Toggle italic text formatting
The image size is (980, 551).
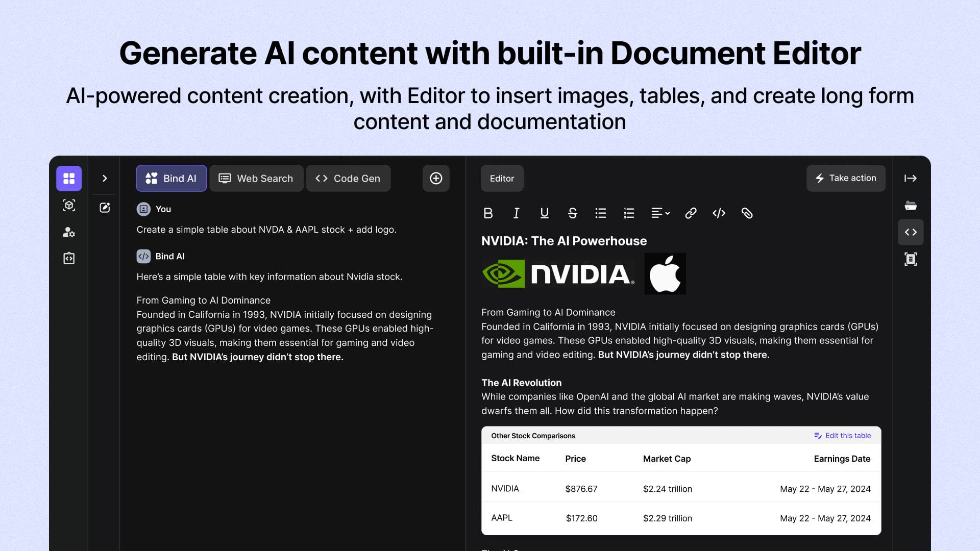(516, 213)
